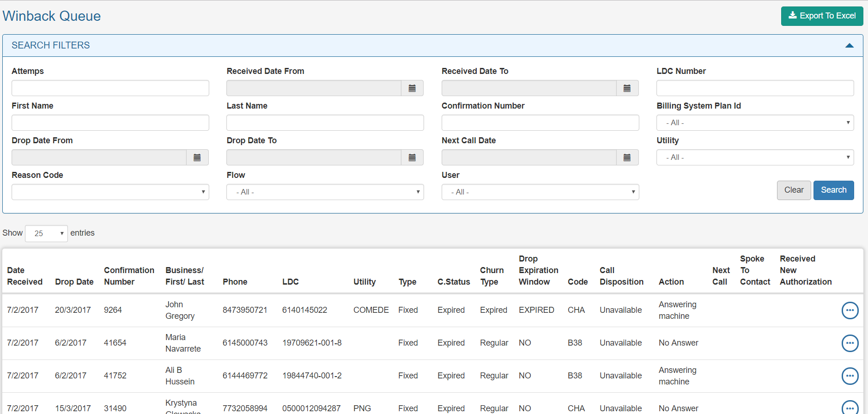This screenshot has height=414, width=868.
Task: Click the COMEDE utility cell
Action: click(371, 310)
